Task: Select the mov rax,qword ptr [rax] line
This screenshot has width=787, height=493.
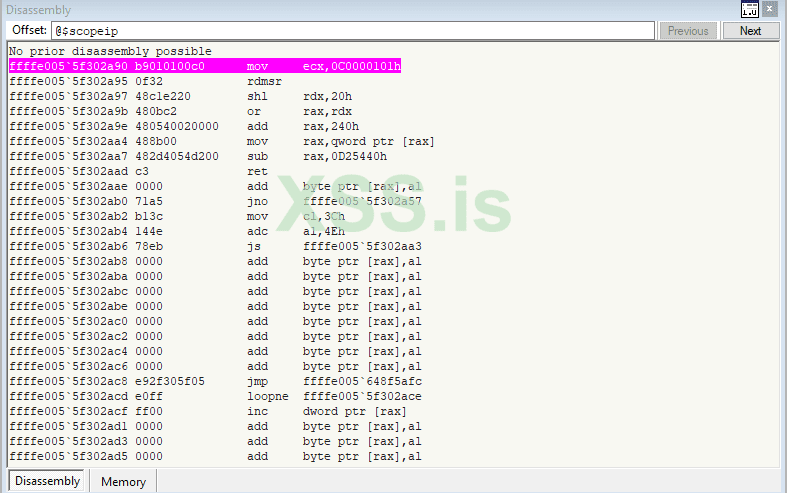Action: [222, 142]
